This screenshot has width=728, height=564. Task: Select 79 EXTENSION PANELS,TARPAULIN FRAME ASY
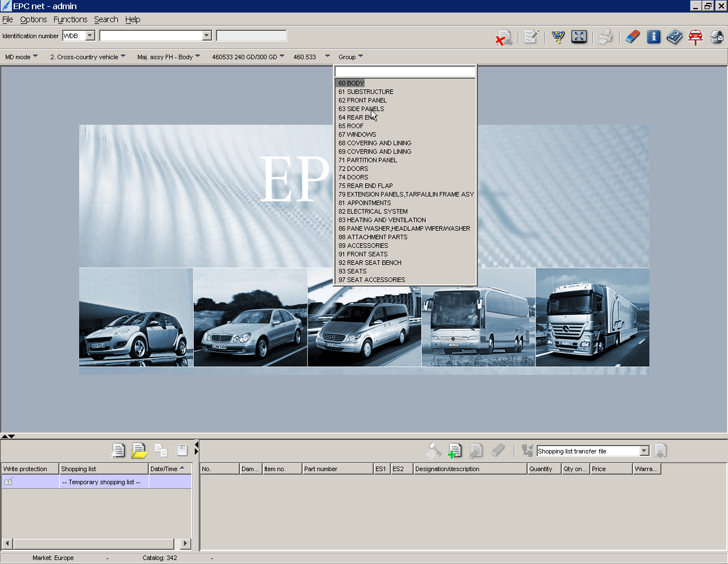coord(405,194)
